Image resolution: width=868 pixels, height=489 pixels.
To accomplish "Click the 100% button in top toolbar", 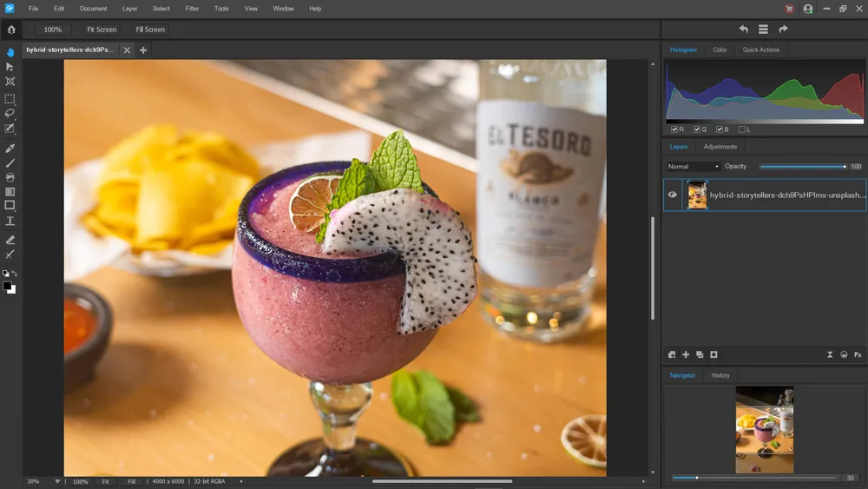I will pyautogui.click(x=53, y=30).
